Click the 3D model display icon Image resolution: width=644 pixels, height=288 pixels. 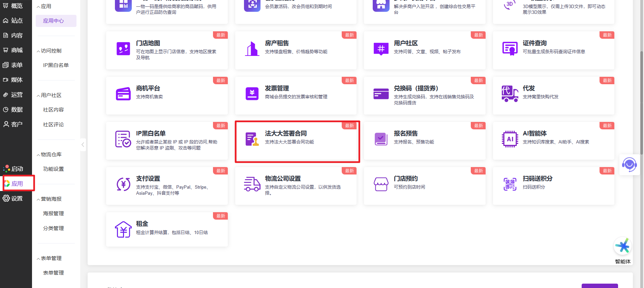click(x=510, y=4)
